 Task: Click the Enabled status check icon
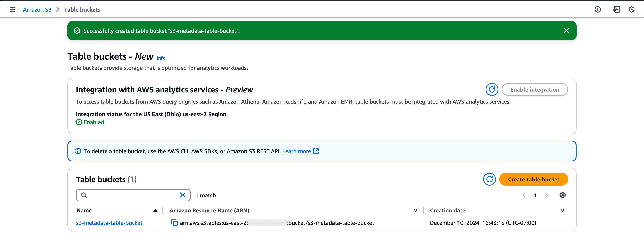79,122
